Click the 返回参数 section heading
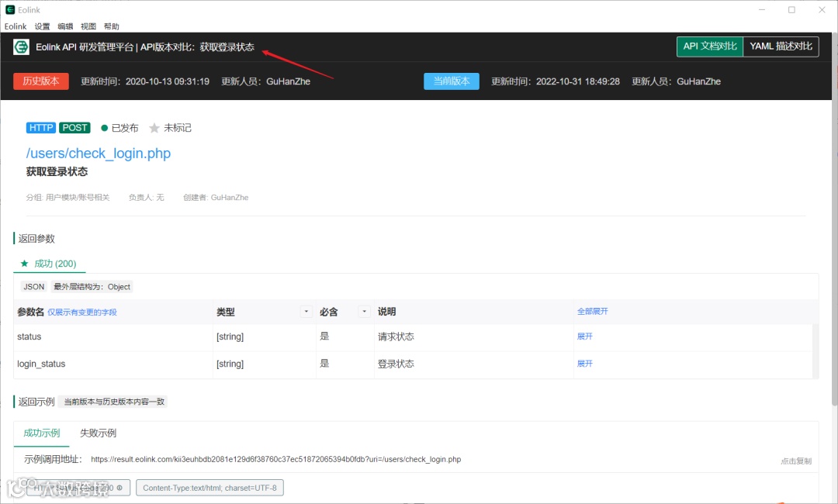838x504 pixels. coord(36,239)
